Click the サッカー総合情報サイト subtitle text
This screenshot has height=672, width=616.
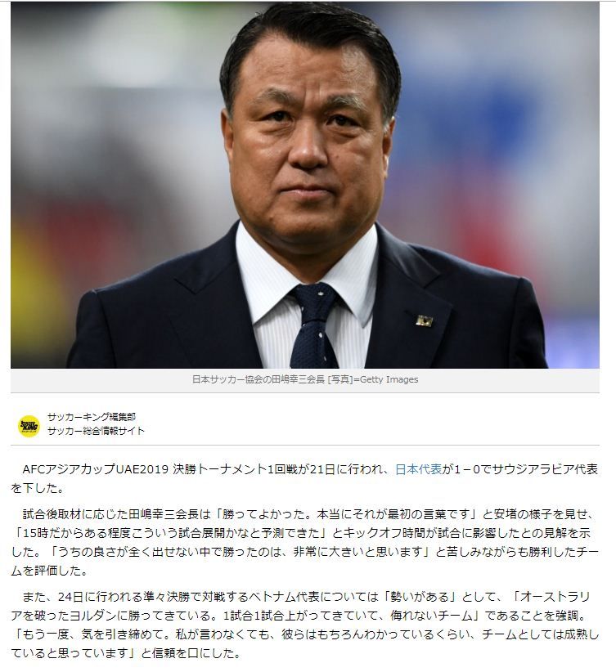point(96,431)
